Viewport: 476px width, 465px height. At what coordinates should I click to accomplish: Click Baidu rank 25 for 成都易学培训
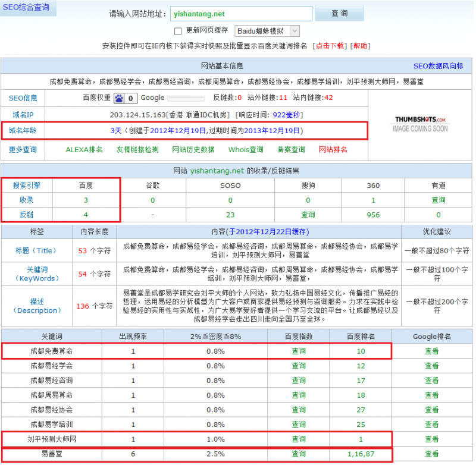(361, 425)
